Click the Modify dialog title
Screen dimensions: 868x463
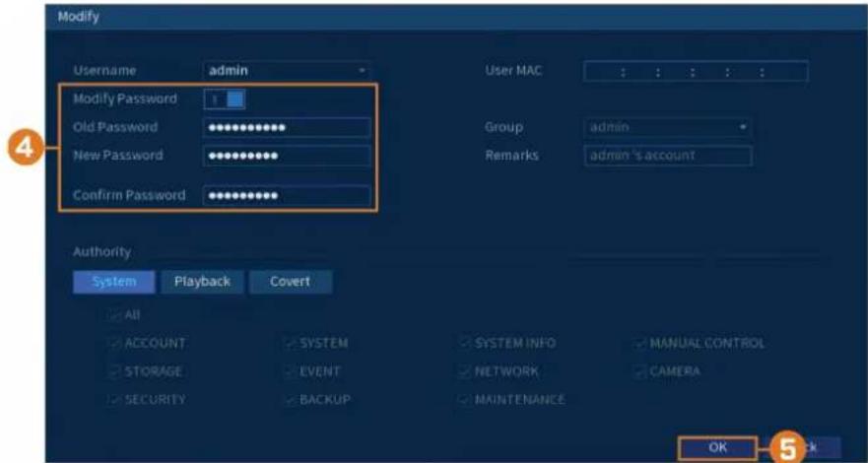79,17
